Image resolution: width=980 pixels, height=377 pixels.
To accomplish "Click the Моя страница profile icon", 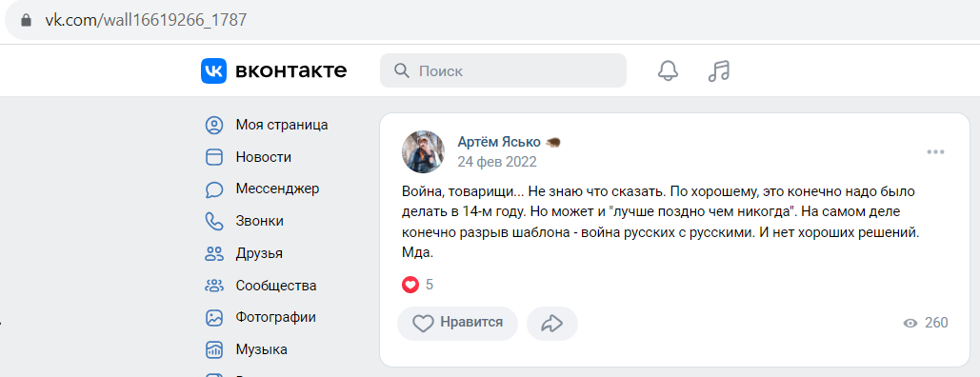I will point(214,125).
